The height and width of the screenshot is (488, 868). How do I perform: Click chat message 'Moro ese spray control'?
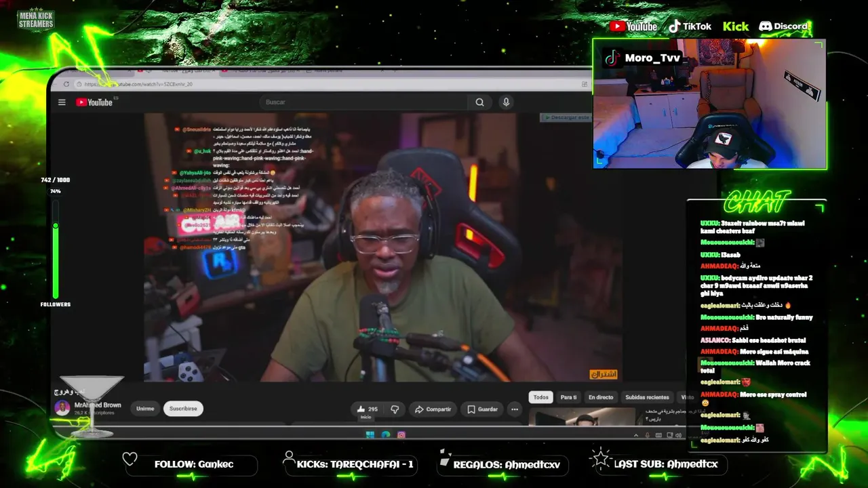pyautogui.click(x=772, y=394)
